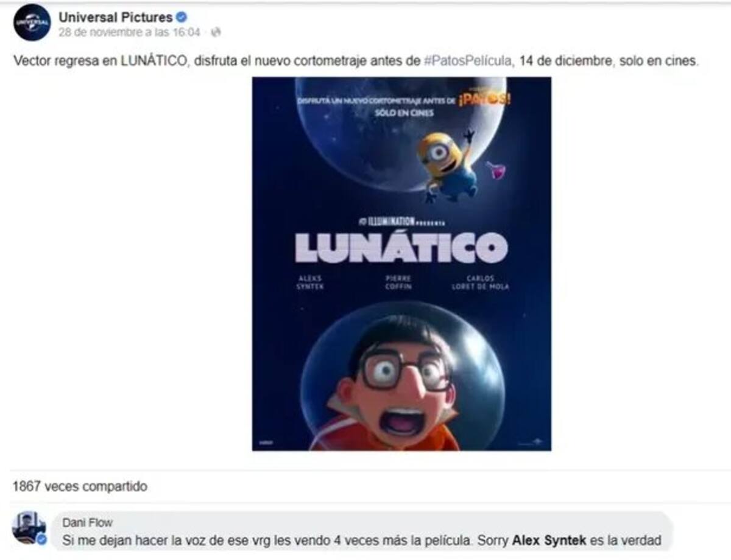The height and width of the screenshot is (560, 731).
Task: Open the post timestamp 28 de noviembre
Action: point(129,32)
